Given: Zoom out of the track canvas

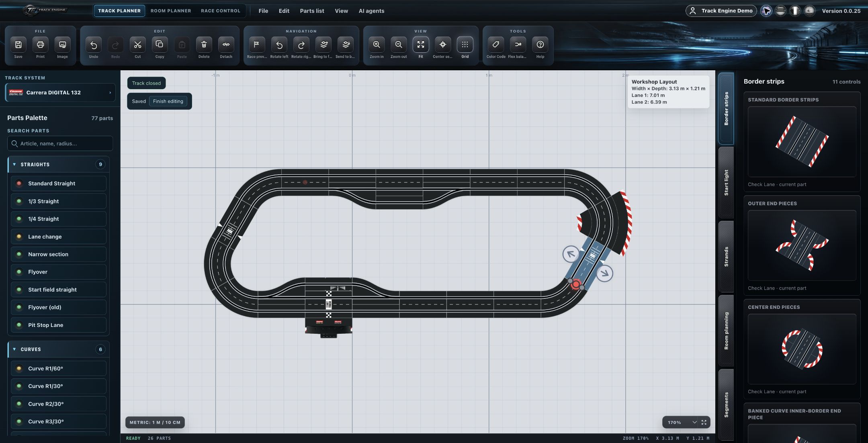Looking at the screenshot, I should click(399, 45).
